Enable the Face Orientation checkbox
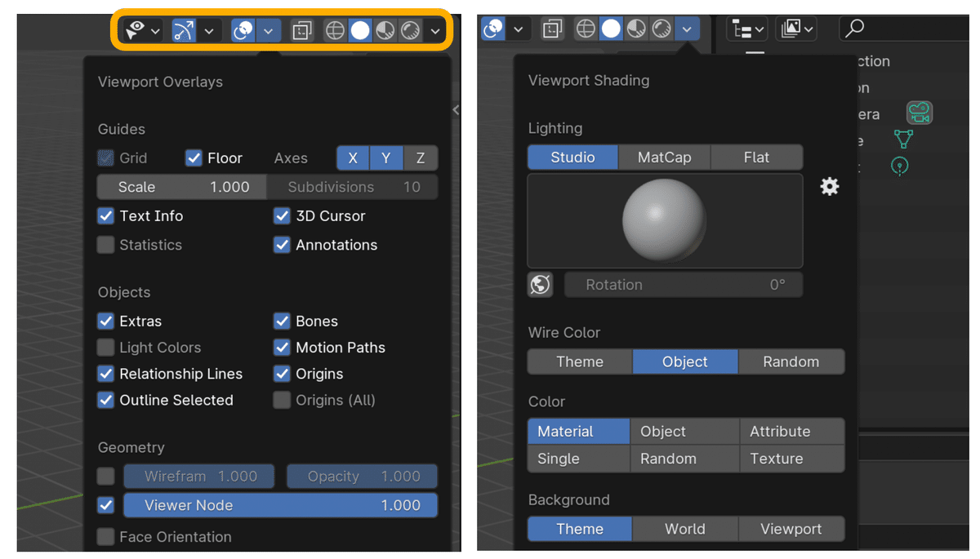 [105, 537]
